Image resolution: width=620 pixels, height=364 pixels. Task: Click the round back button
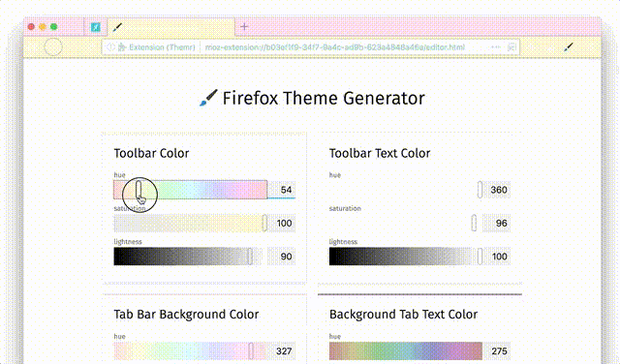(x=53, y=47)
